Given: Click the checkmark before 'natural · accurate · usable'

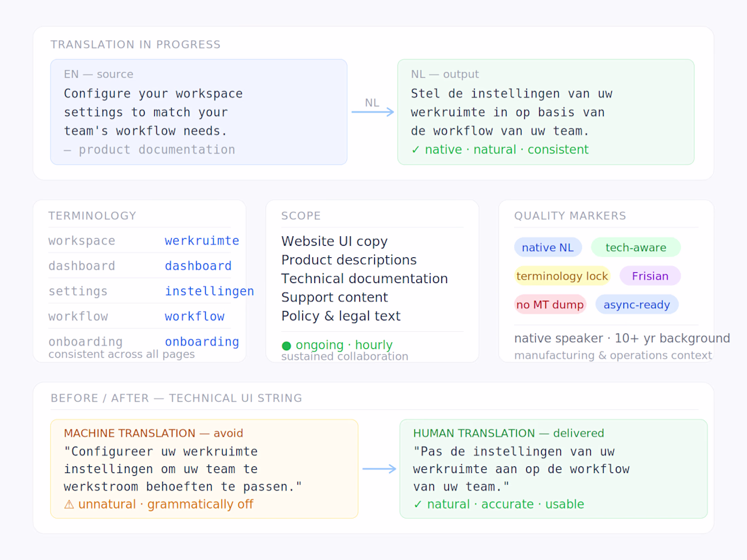Looking at the screenshot, I should pyautogui.click(x=418, y=504).
